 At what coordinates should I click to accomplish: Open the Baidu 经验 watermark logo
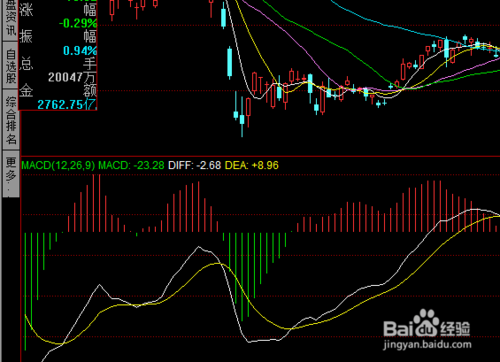coord(426,325)
